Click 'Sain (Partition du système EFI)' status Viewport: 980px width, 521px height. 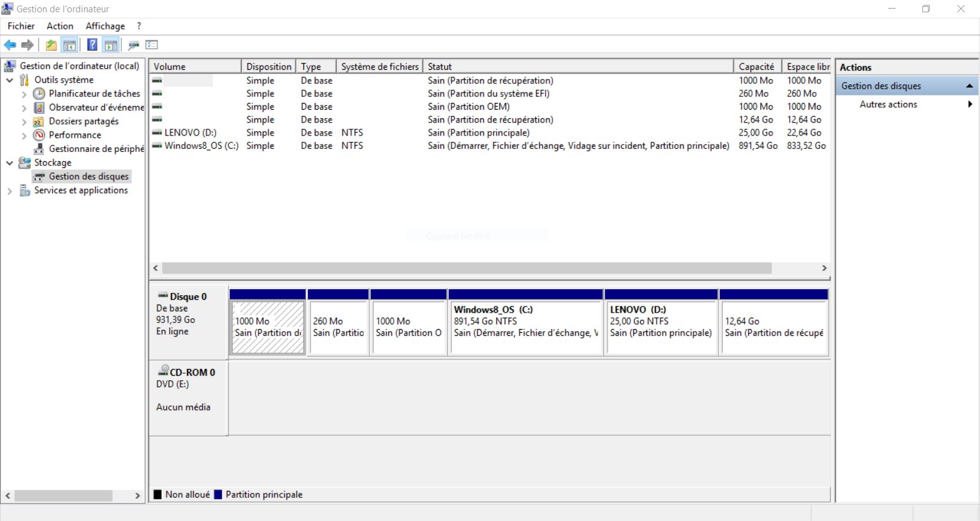coord(488,94)
